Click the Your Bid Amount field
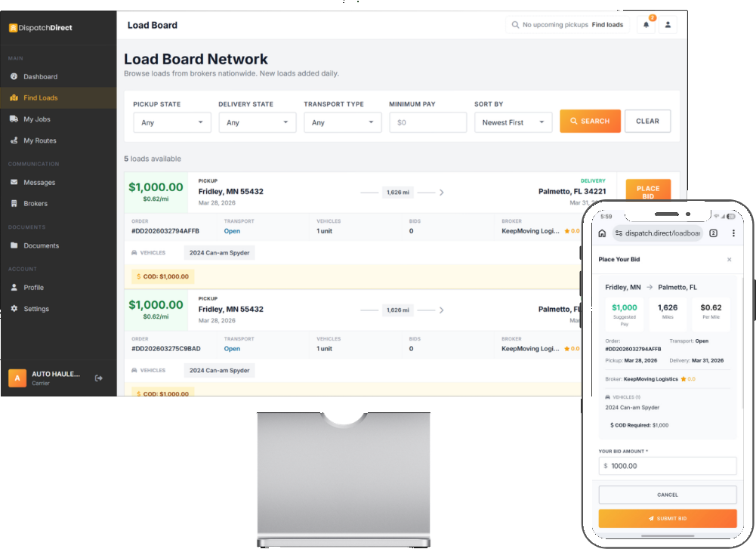 pos(668,466)
